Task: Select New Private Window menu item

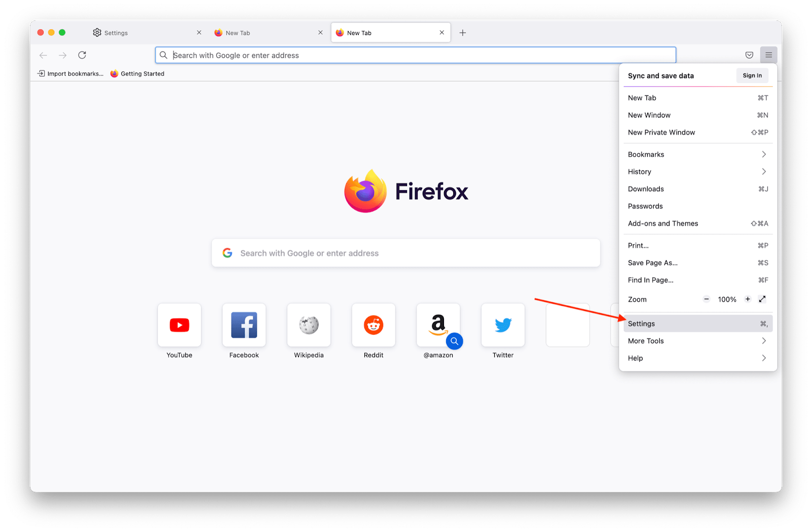Action: [x=698, y=132]
